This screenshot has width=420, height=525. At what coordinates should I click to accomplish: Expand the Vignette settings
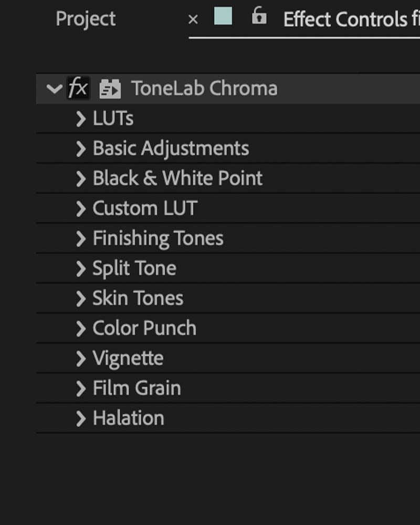pyautogui.click(x=81, y=358)
